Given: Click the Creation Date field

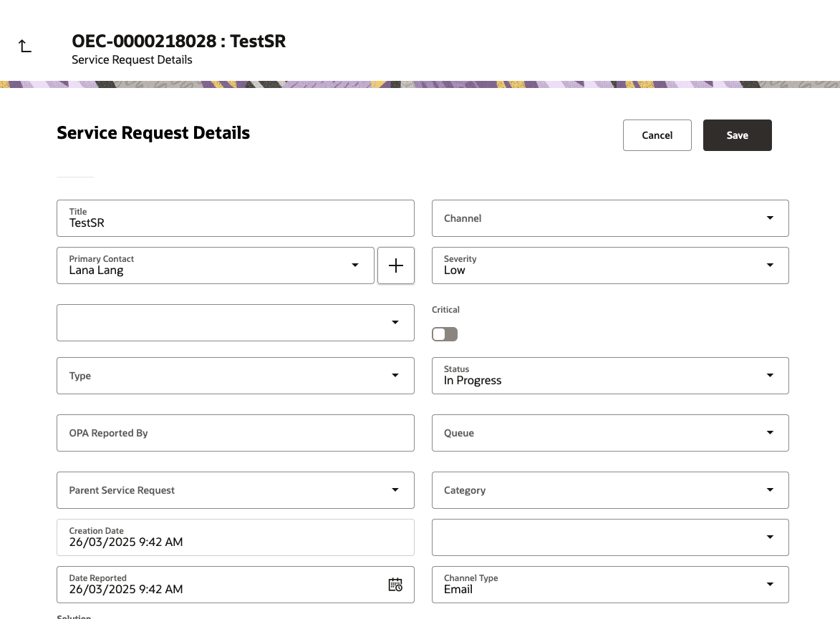Looking at the screenshot, I should 235,537.
